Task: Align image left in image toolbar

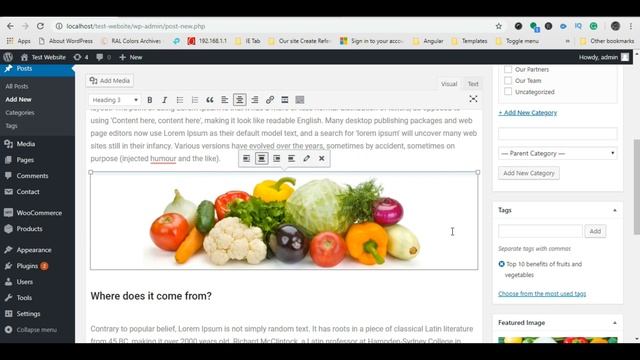Action: tap(247, 158)
